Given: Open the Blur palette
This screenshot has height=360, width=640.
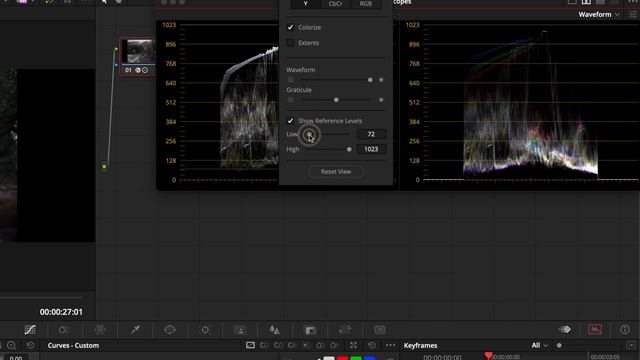Looking at the screenshot, I should tap(275, 329).
